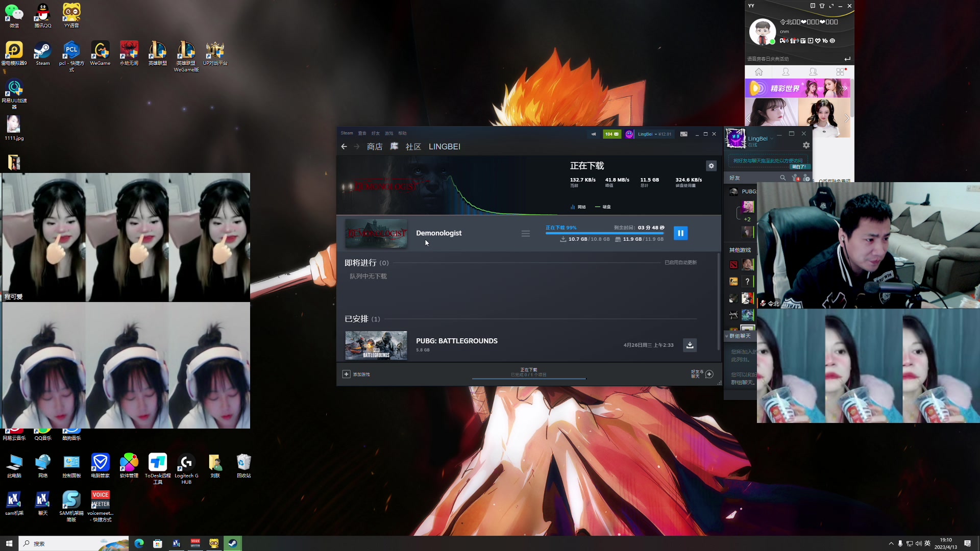Image resolution: width=980 pixels, height=551 pixels.
Task: Click YY enter room return-arrow icon
Action: pyautogui.click(x=847, y=59)
